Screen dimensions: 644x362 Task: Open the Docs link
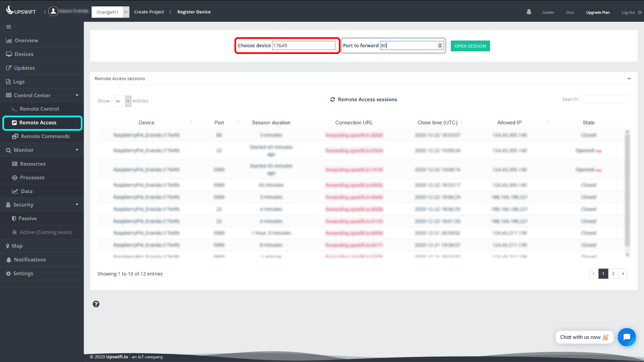(570, 12)
